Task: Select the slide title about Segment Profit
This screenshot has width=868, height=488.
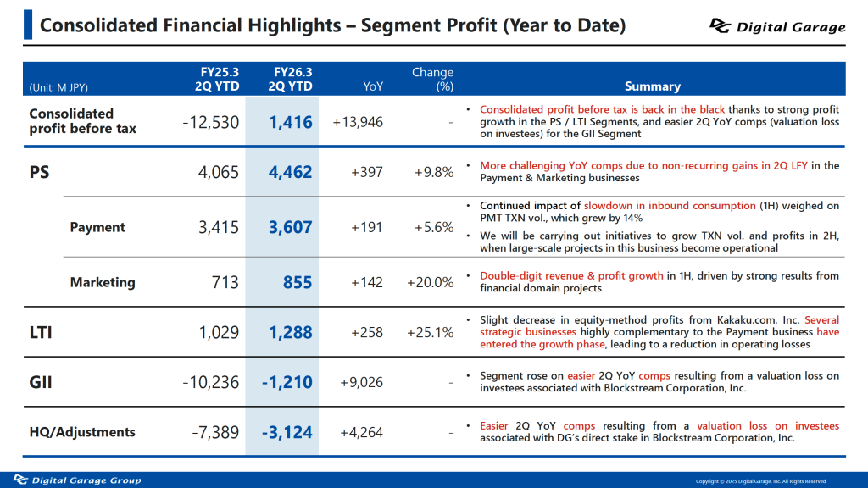Action: [332, 25]
